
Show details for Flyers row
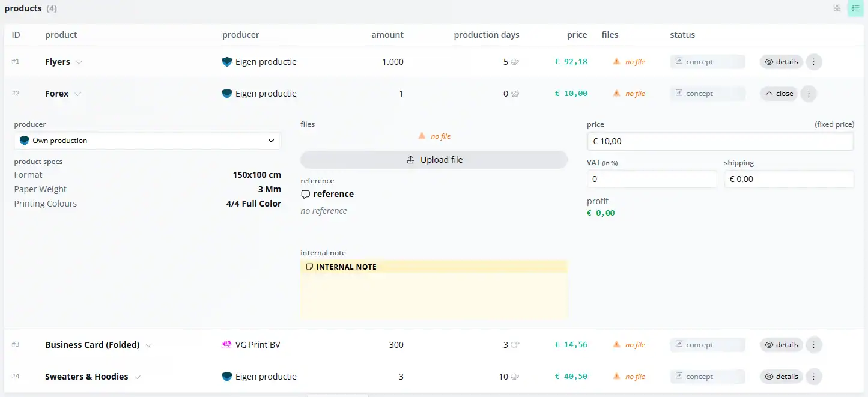782,62
